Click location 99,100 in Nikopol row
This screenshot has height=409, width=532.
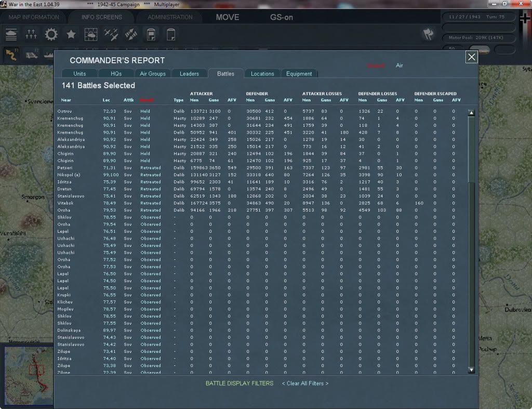111,175
